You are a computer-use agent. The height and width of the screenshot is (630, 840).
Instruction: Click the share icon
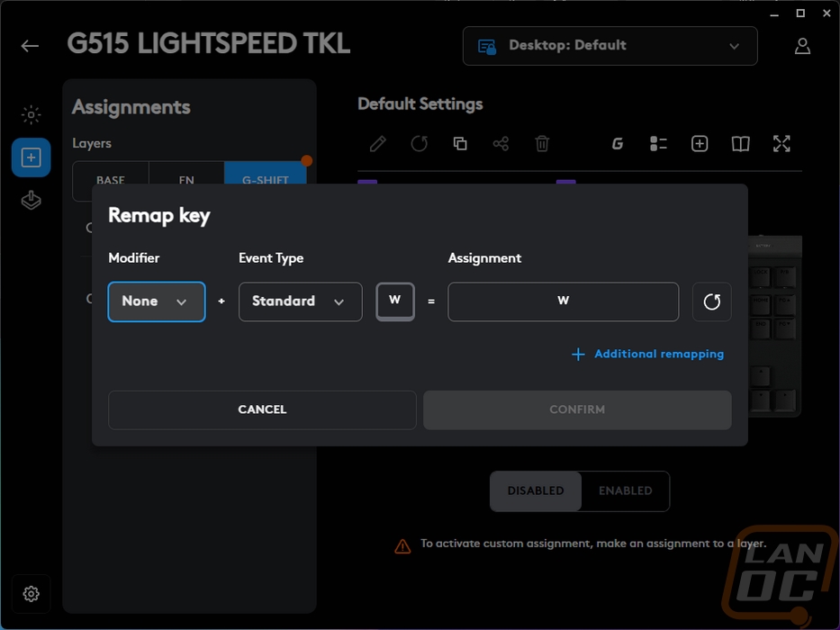click(x=501, y=144)
